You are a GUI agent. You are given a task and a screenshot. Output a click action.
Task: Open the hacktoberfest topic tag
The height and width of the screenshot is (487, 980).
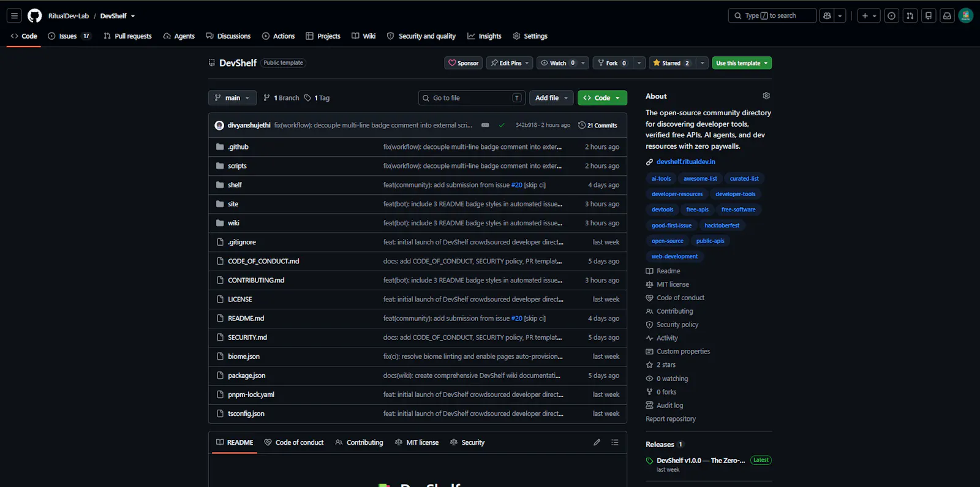pyautogui.click(x=722, y=225)
